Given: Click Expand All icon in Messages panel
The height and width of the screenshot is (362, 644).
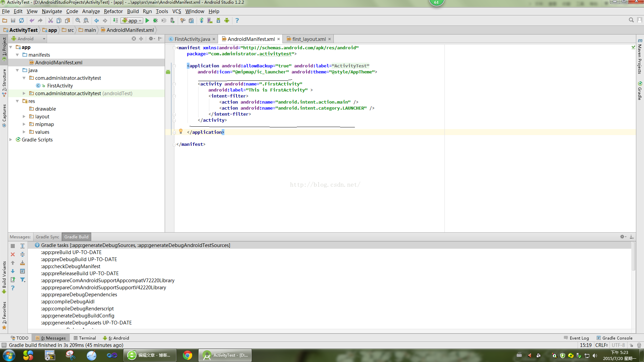Looking at the screenshot, I should coord(22,246).
